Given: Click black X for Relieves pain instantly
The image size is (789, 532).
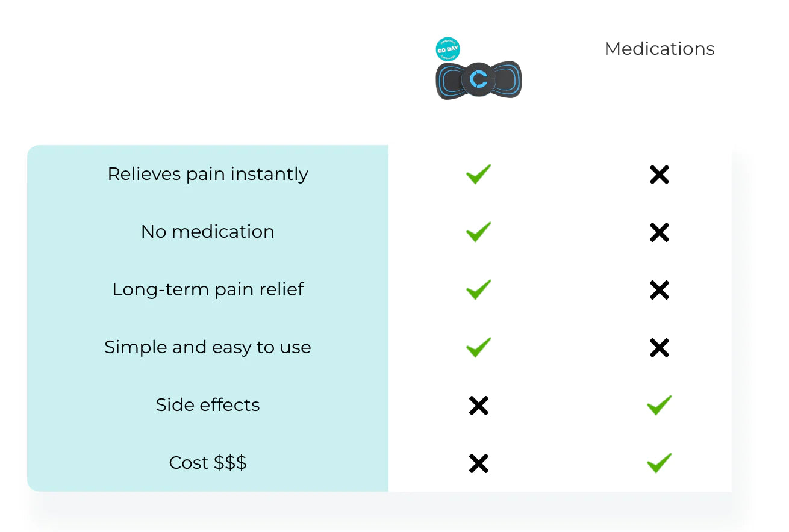Looking at the screenshot, I should [659, 175].
